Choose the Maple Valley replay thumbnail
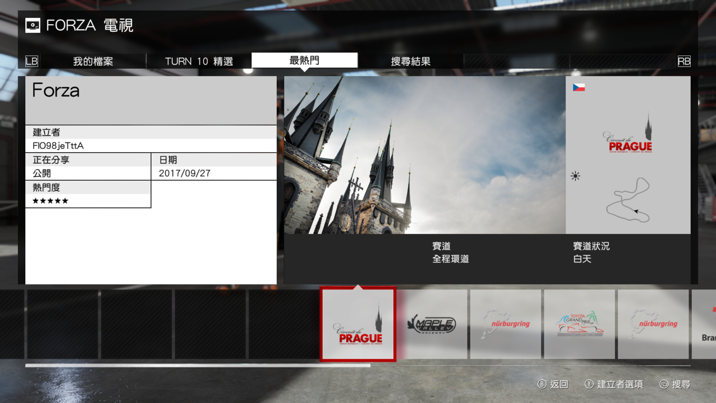 pos(432,325)
